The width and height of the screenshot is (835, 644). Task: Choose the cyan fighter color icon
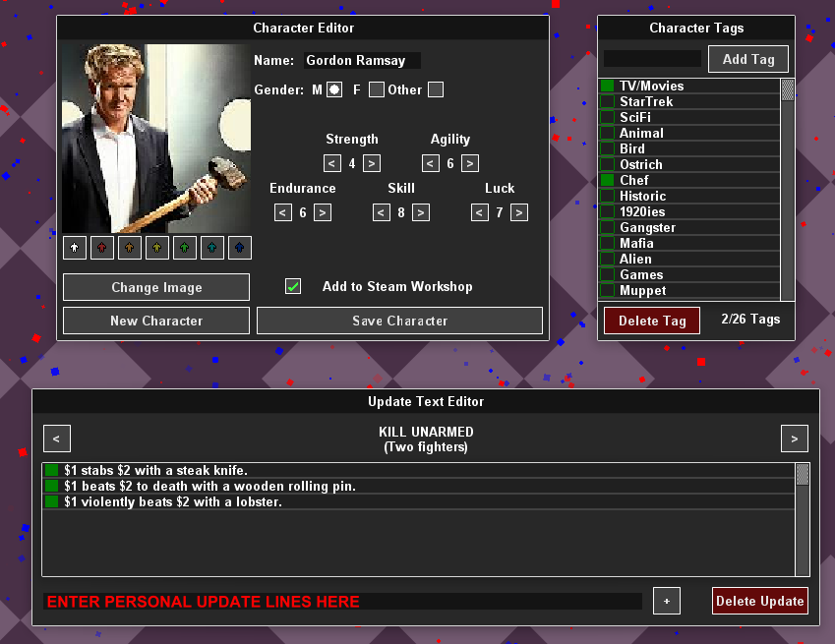(211, 248)
